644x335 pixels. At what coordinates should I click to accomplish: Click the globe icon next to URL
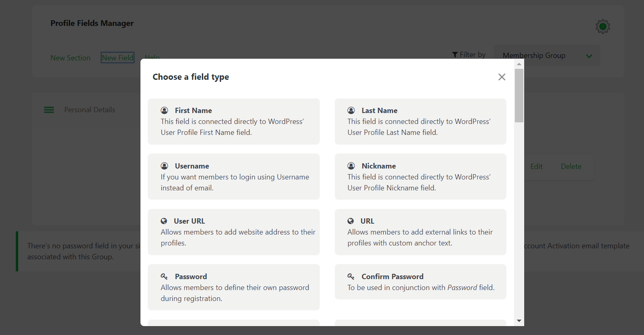[x=351, y=221]
